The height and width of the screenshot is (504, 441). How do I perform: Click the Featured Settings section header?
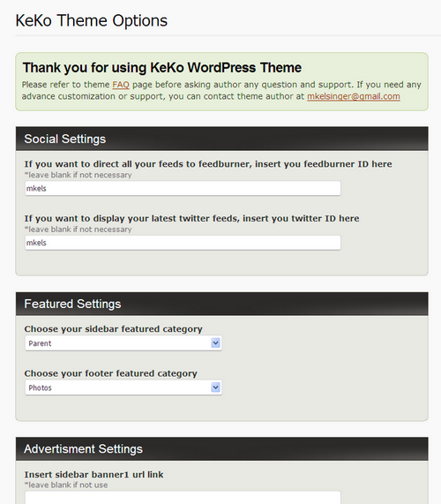click(x=222, y=304)
